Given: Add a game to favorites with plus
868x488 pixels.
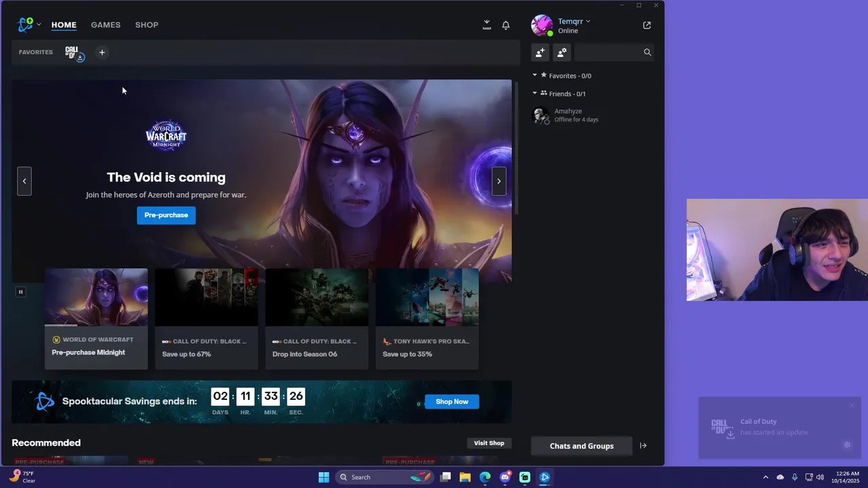Looking at the screenshot, I should pyautogui.click(x=102, y=52).
